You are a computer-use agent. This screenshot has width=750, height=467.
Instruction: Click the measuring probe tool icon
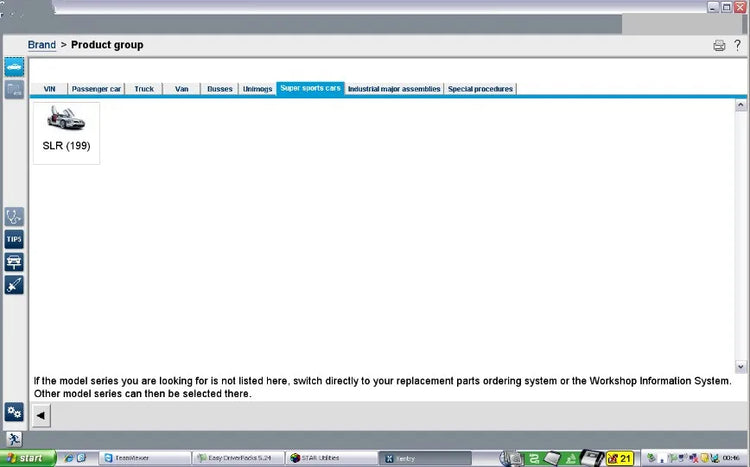pos(14,285)
